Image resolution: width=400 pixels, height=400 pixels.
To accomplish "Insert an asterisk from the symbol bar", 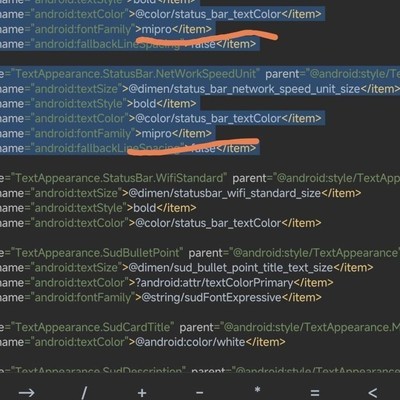I will point(257,390).
